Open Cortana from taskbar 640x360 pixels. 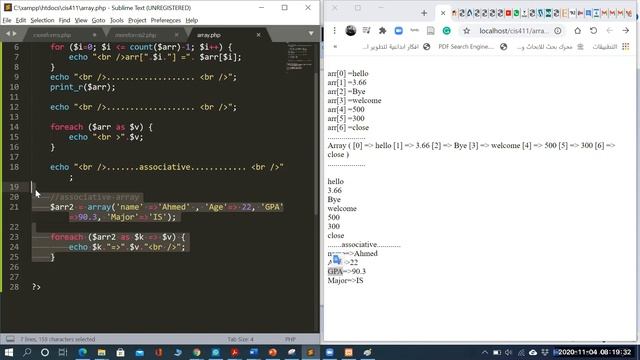[x=45, y=352]
